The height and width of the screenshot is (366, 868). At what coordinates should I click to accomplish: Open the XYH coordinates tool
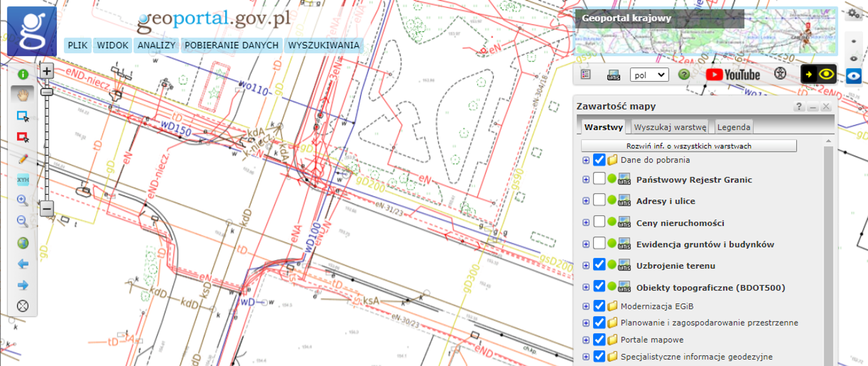23,180
